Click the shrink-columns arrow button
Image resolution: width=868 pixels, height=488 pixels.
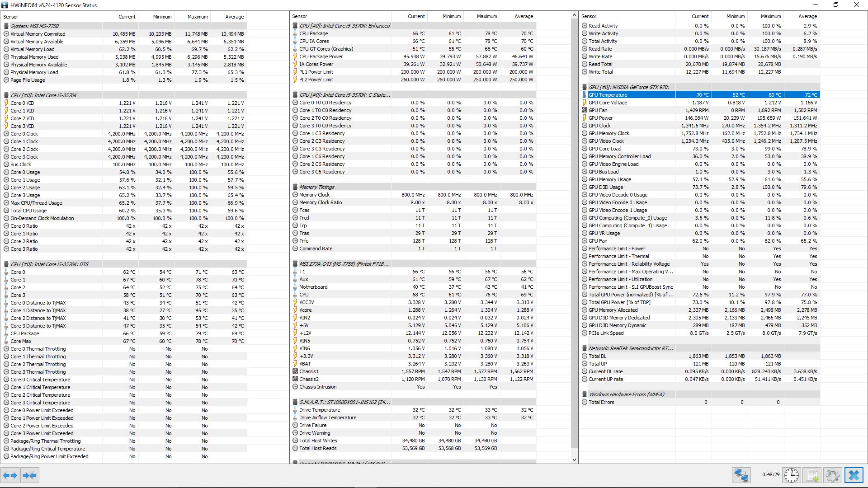(29, 475)
